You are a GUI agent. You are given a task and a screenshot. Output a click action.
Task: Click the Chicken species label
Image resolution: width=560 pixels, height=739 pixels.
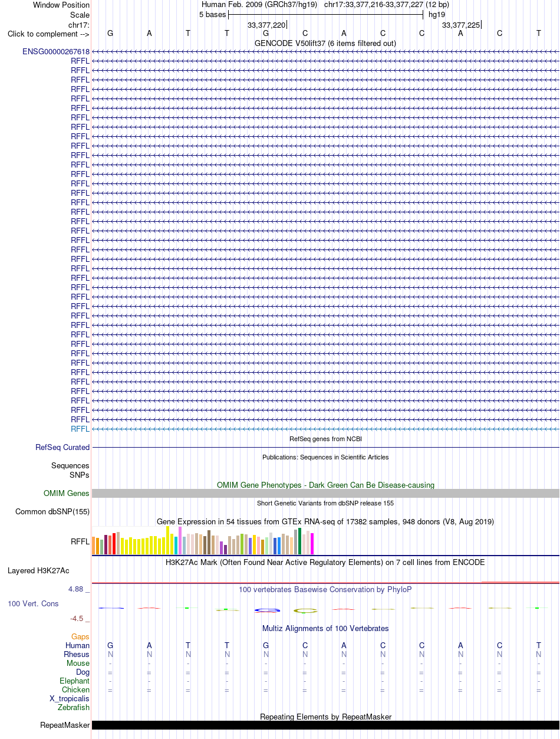point(76,690)
